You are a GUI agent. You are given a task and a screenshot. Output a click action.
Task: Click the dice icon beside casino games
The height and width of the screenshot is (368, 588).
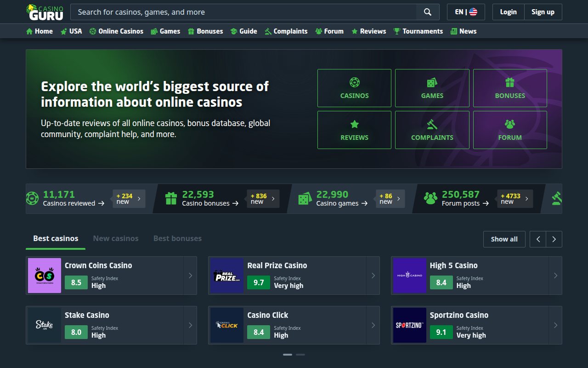(x=305, y=199)
